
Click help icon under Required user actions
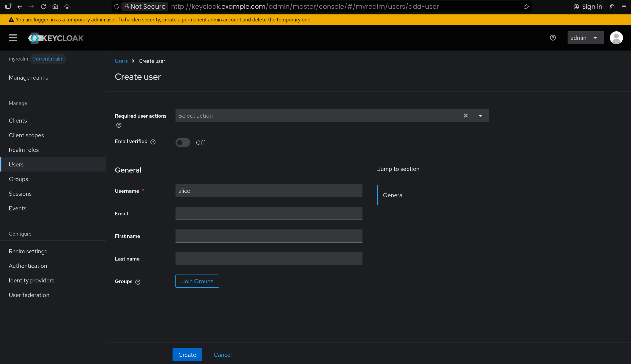(x=119, y=125)
